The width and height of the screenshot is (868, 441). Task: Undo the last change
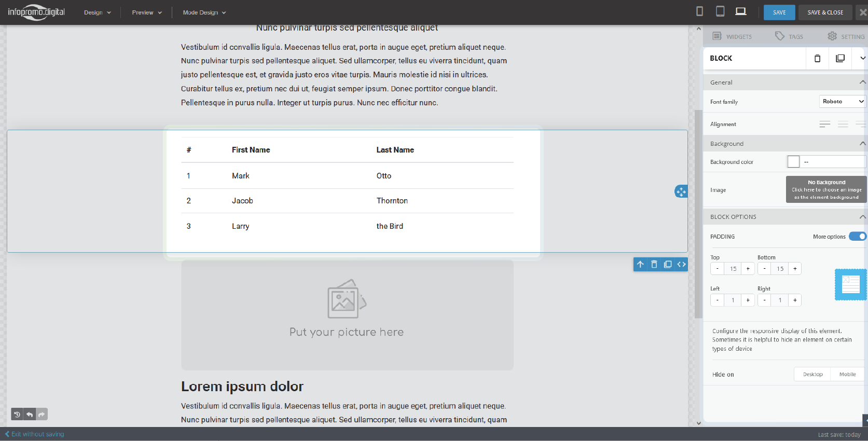point(30,414)
